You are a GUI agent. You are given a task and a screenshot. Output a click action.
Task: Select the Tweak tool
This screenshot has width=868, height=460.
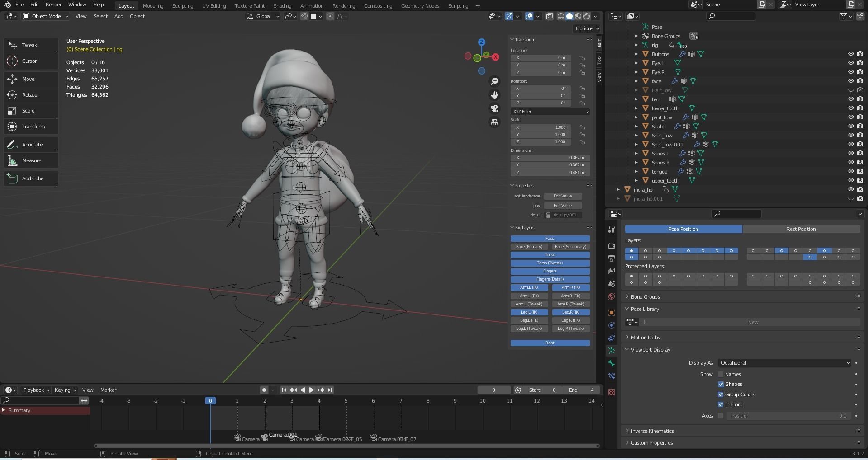click(31, 45)
